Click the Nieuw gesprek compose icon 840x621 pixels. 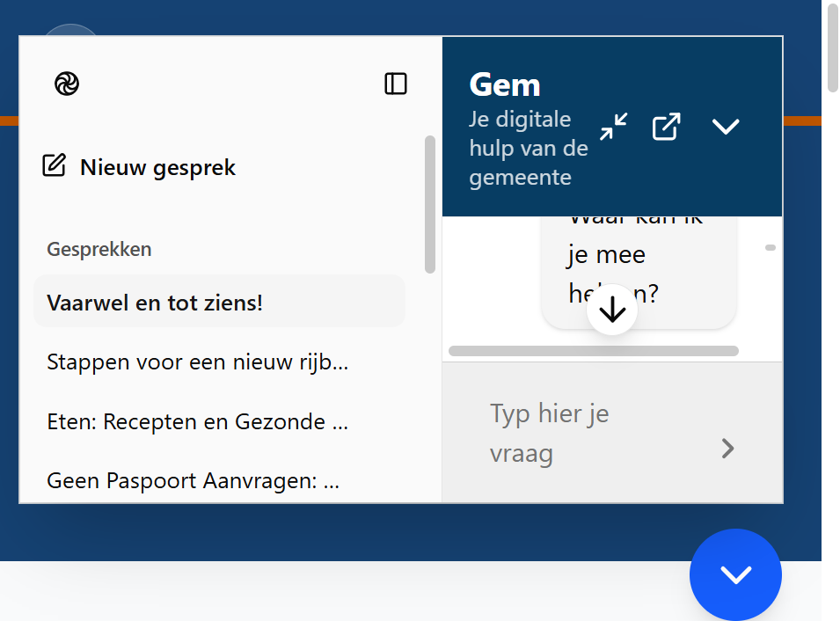55,164
